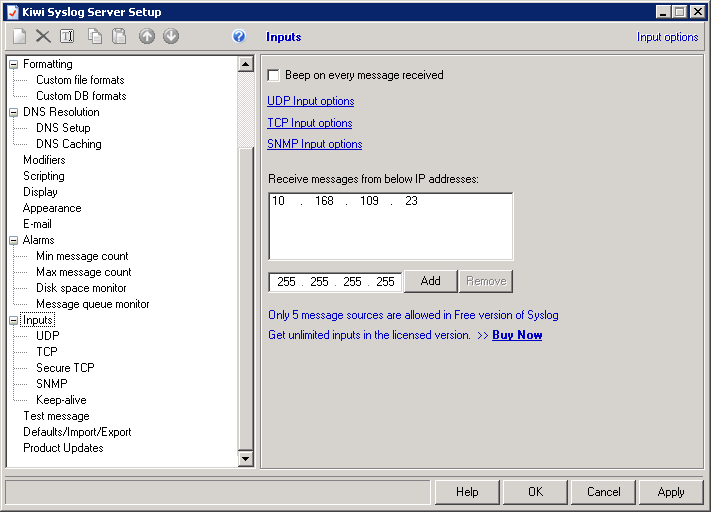
Task: Enable Beep on every message received
Action: (273, 75)
